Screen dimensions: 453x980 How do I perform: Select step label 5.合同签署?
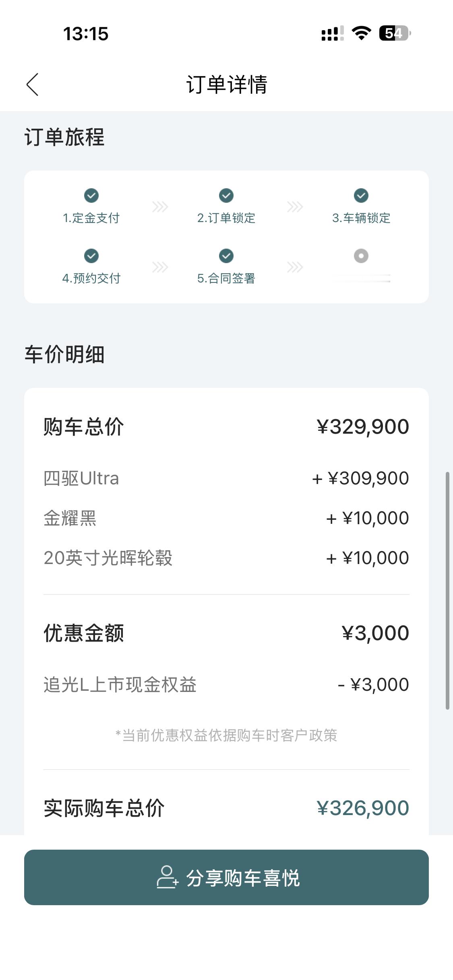pos(226,278)
